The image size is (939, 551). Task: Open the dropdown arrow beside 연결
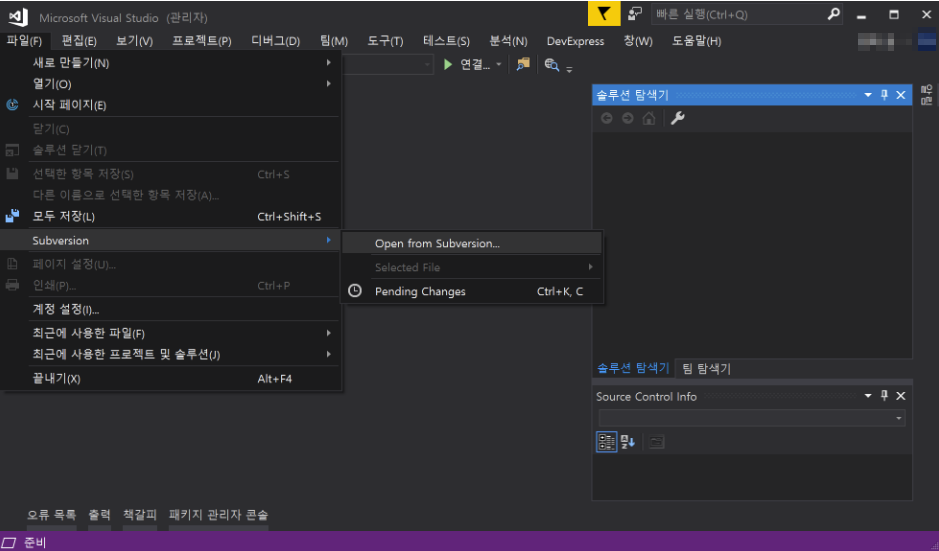tap(498, 65)
